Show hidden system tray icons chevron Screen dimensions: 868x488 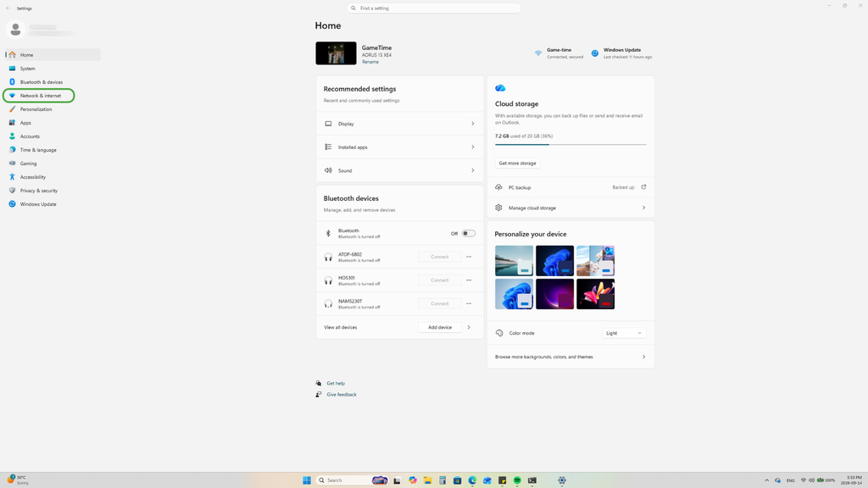766,480
